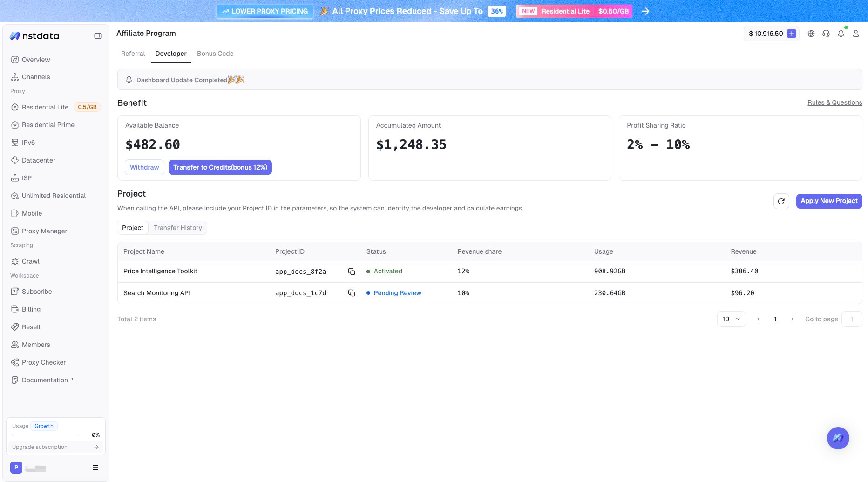This screenshot has width=868, height=482.
Task: Open Proxy Manager in the sidebar
Action: (39, 231)
